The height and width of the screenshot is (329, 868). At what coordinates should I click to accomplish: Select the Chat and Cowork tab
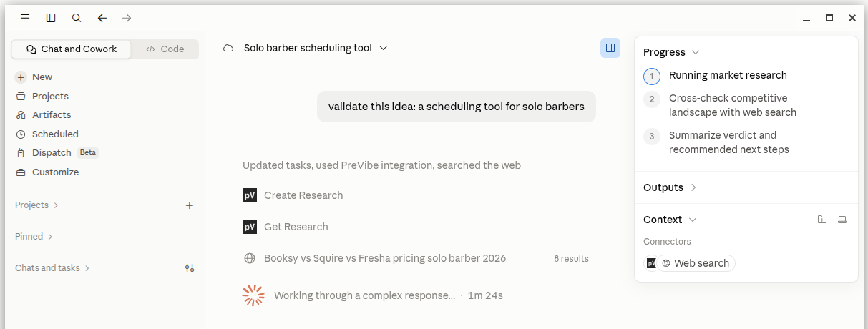point(72,49)
